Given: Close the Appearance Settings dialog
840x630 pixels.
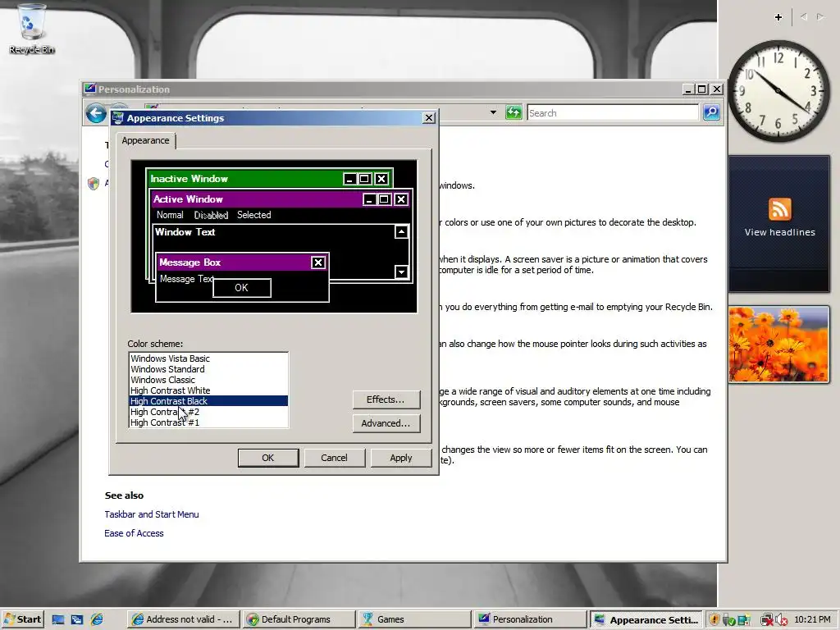Looking at the screenshot, I should click(428, 118).
